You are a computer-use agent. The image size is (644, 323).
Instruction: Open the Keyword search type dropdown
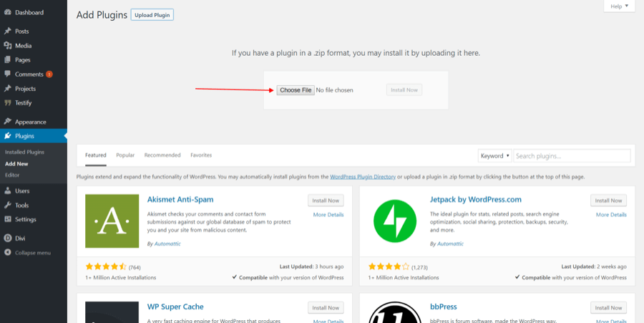pyautogui.click(x=495, y=155)
